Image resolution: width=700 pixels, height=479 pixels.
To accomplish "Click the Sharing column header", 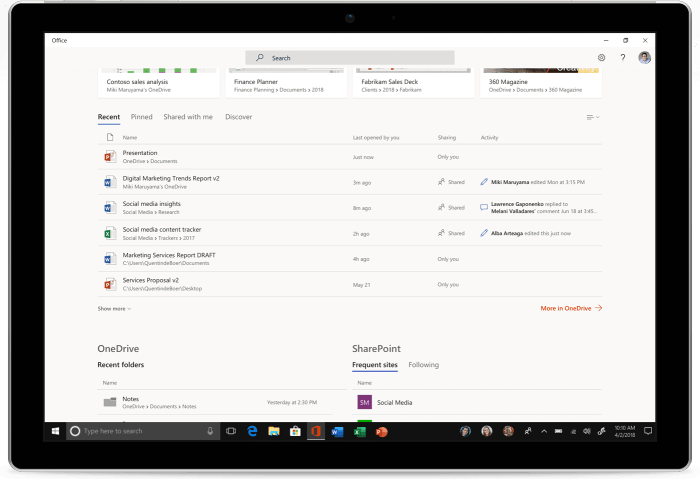I will pos(447,137).
